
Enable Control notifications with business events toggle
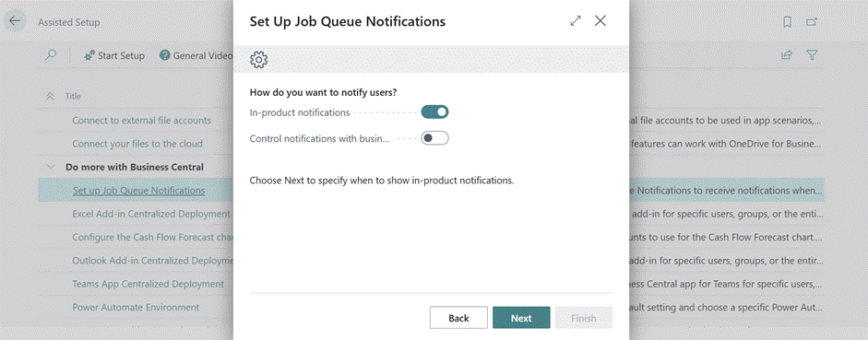pyautogui.click(x=434, y=138)
